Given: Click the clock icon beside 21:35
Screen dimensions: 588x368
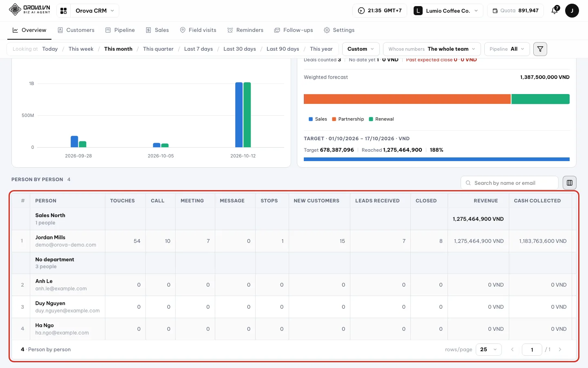Looking at the screenshot, I should (x=361, y=11).
